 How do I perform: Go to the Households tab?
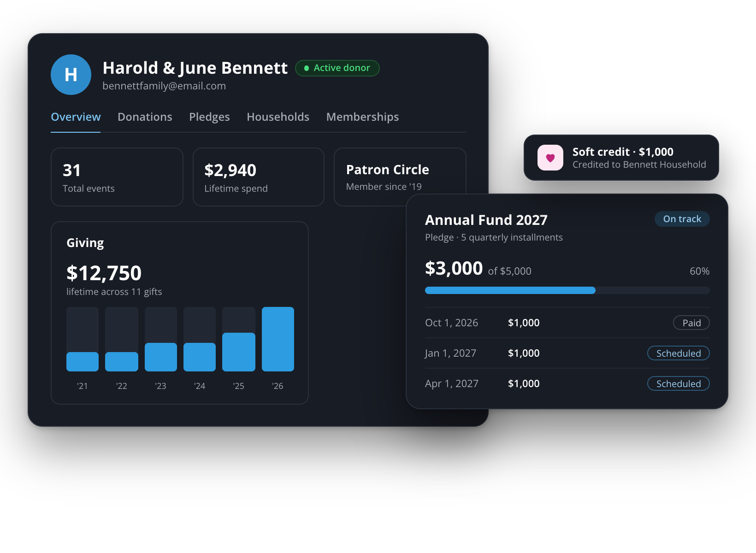point(278,117)
